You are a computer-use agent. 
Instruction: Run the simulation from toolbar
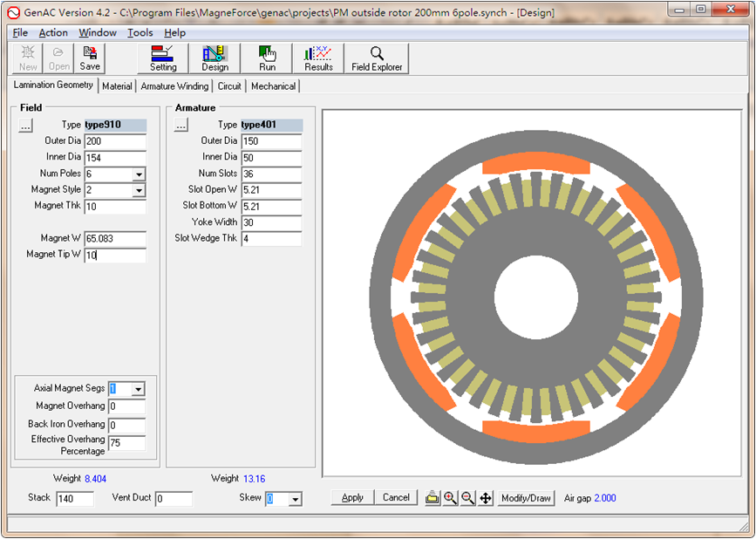(268, 58)
